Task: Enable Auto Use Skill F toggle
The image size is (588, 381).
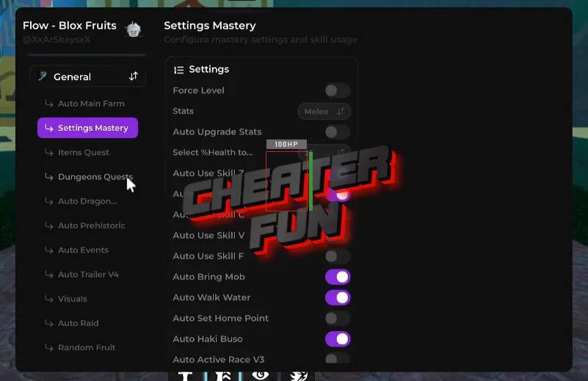Action: point(338,256)
